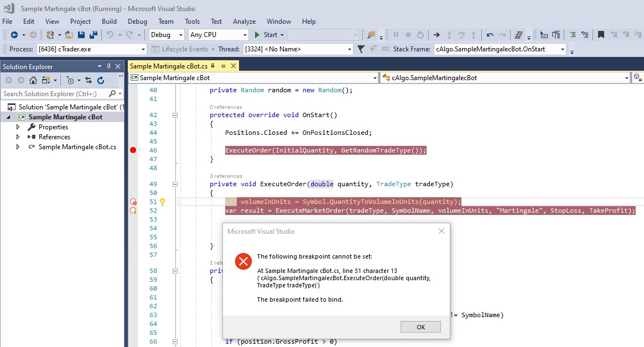The image size is (644, 347).
Task: Click the Solution Explorer search magnifier icon
Action: tap(112, 94)
